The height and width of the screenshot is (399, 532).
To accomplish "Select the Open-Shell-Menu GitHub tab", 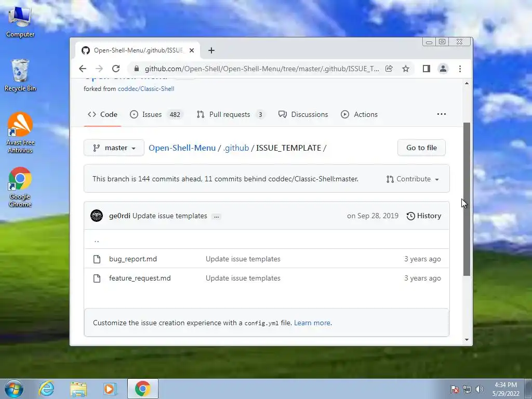I will tap(137, 50).
